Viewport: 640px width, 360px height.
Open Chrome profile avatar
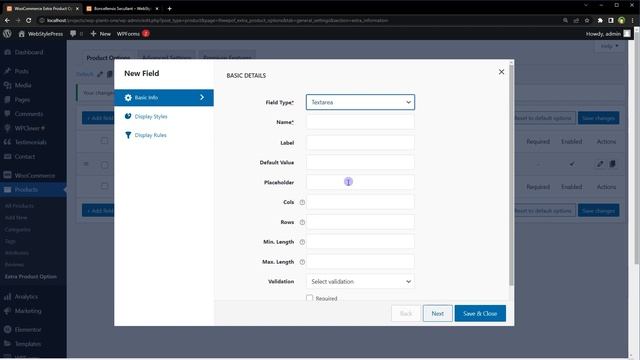click(x=621, y=20)
